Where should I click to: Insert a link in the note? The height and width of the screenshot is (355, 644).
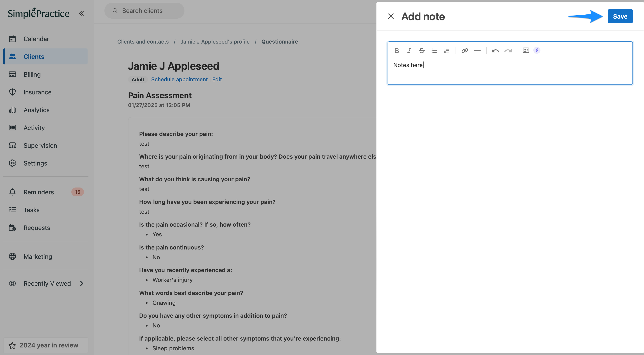pyautogui.click(x=464, y=51)
